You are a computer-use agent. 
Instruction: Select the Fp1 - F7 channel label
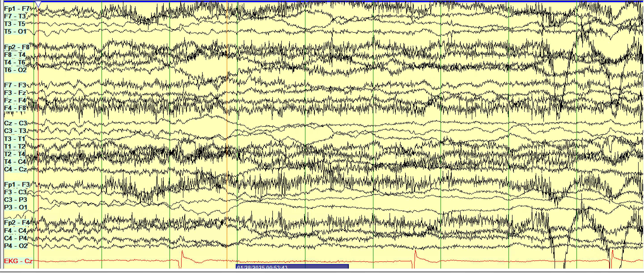(x=17, y=9)
